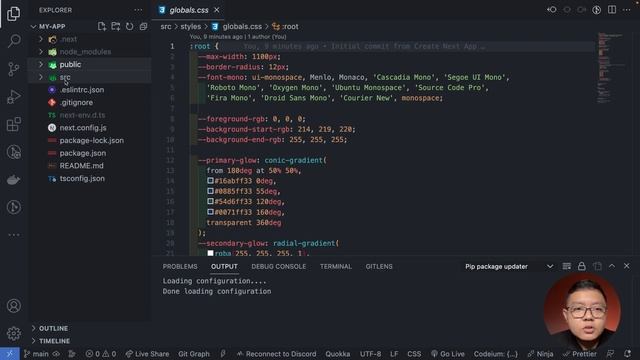
Task: Select the globals.css editor tab
Action: pos(189,10)
